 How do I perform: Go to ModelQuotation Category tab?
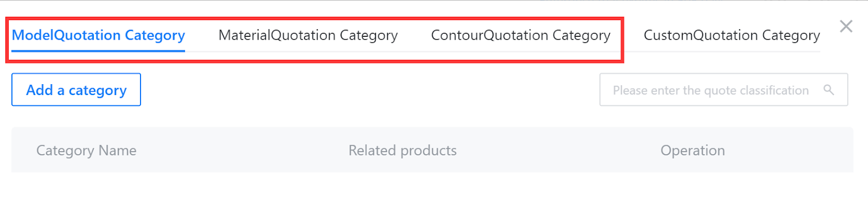[98, 35]
